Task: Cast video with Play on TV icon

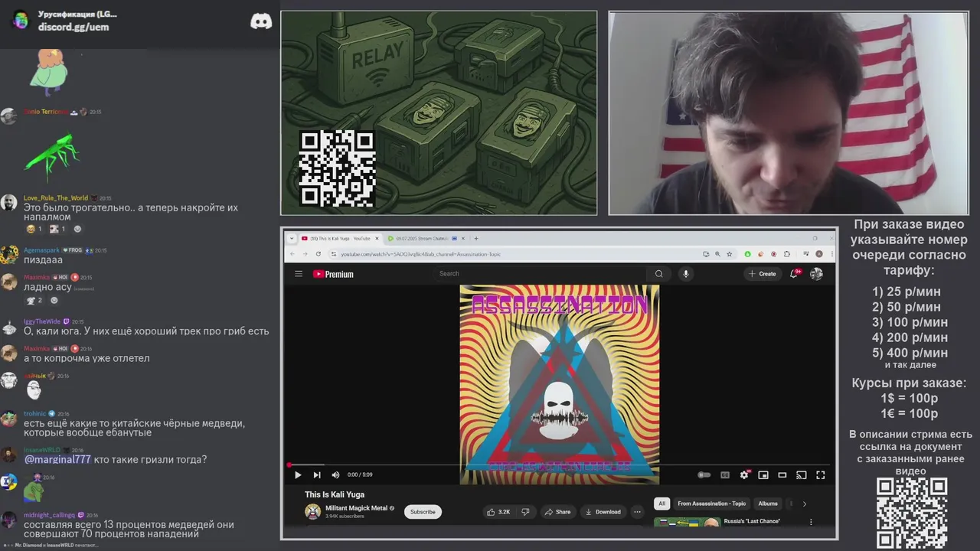Action: (x=802, y=475)
